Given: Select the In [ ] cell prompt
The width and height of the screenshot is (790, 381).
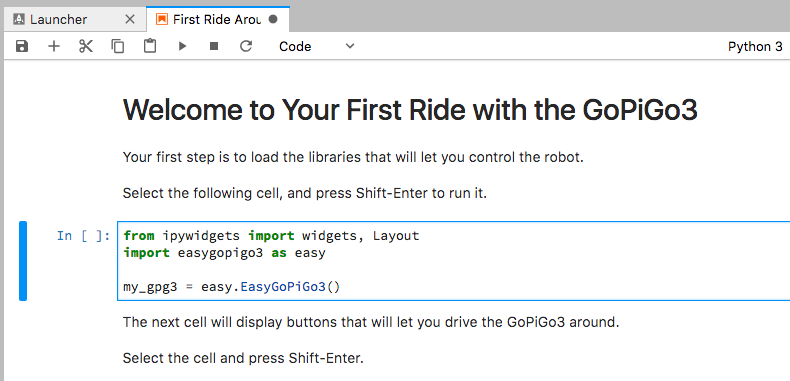Looking at the screenshot, I should point(84,236).
